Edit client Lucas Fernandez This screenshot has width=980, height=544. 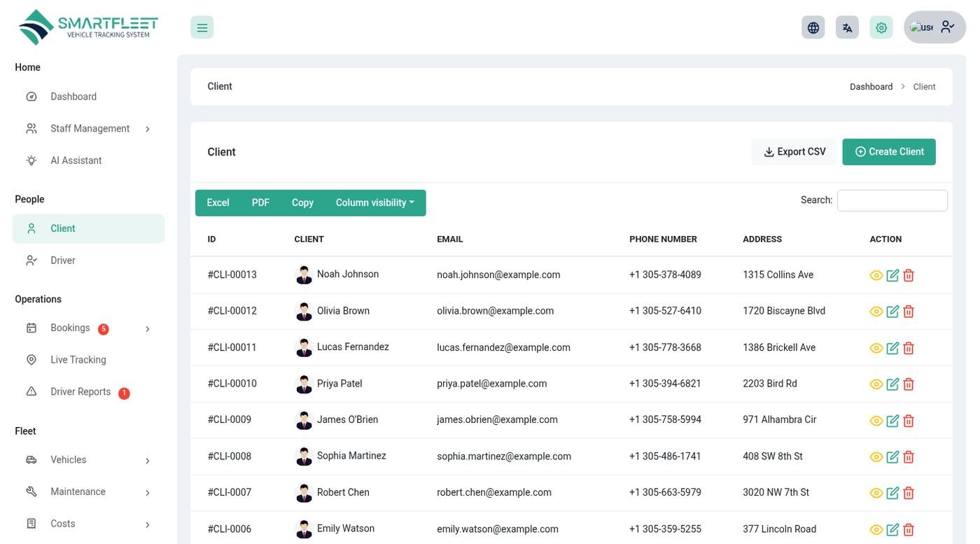coord(892,348)
